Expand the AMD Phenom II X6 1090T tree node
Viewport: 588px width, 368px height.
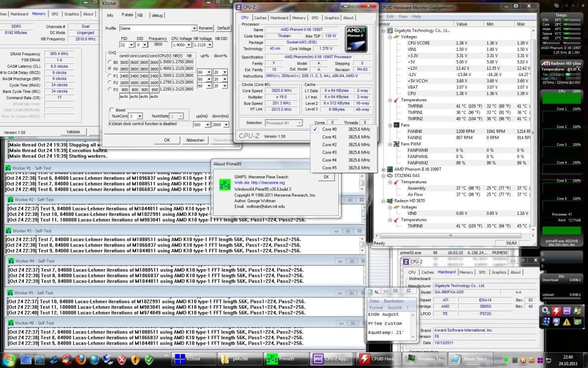[384, 169]
